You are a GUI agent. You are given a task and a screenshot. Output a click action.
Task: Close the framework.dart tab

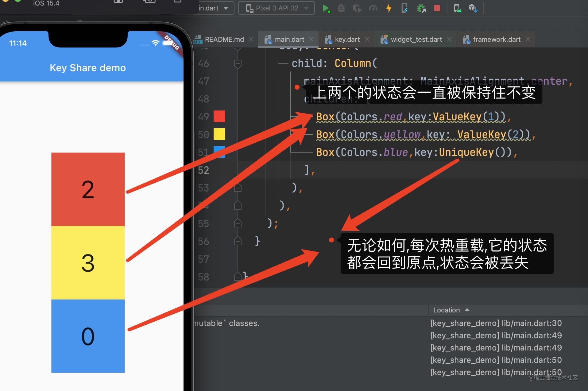pyautogui.click(x=528, y=40)
